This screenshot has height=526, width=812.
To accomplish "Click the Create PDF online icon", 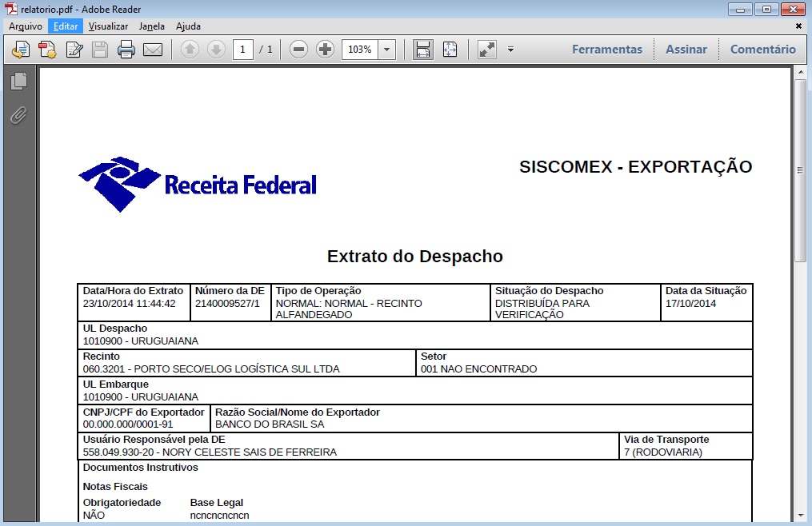I will [48, 50].
